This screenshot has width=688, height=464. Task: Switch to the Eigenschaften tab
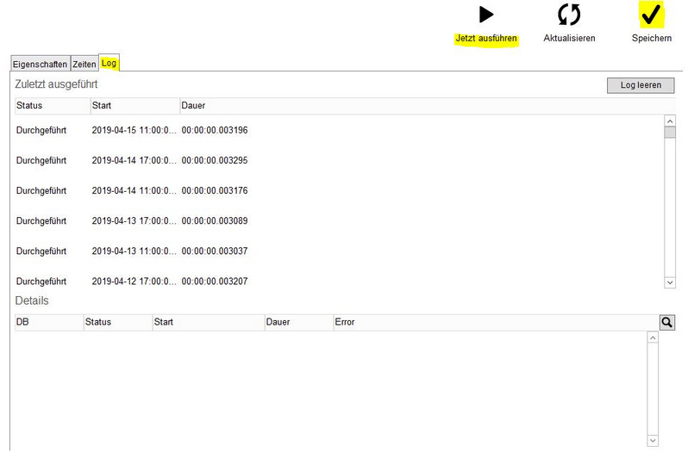[40, 64]
